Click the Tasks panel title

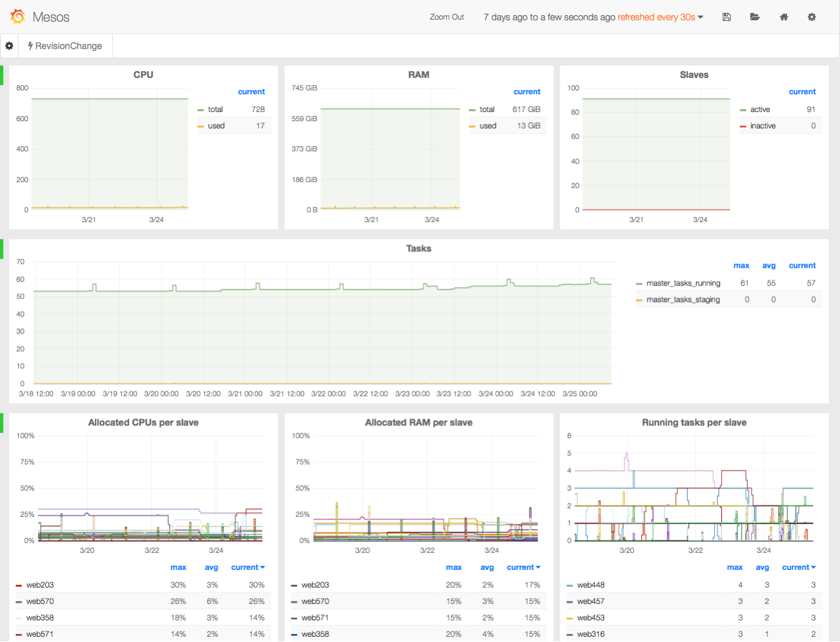[419, 248]
